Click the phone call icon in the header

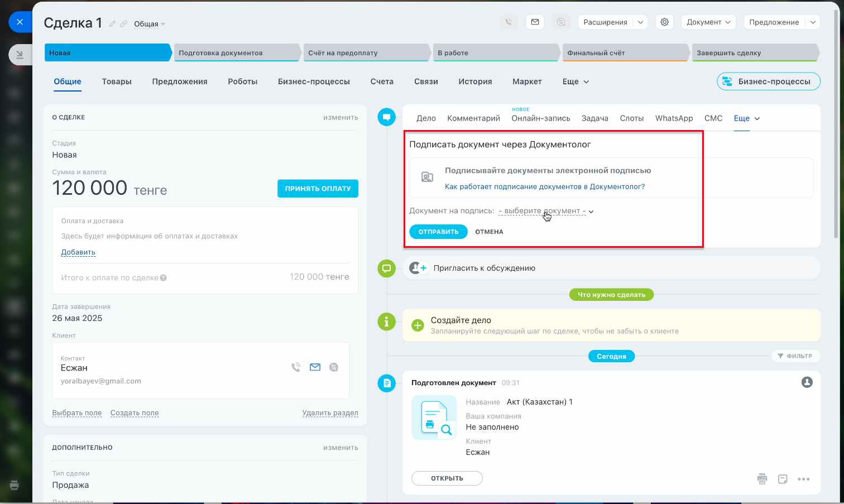[x=509, y=22]
